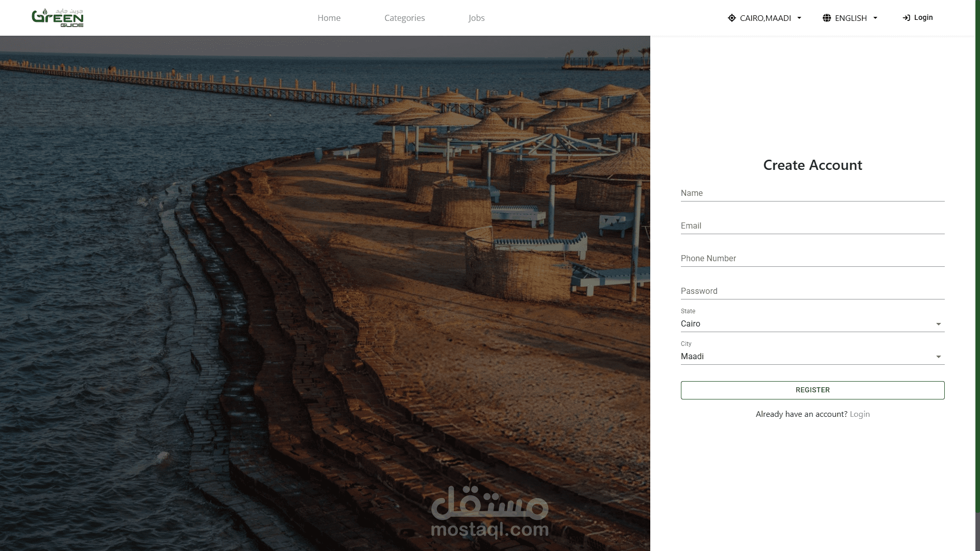Click the globe language icon

pos(826,18)
